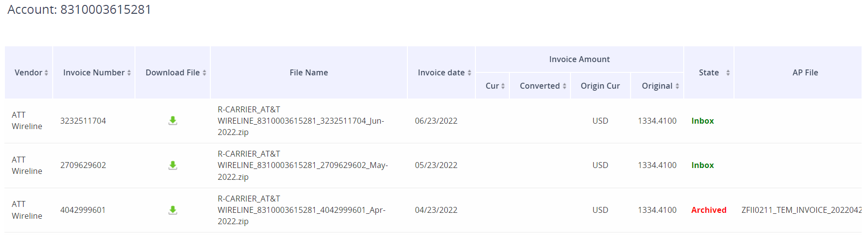Sort by State column arrows
868x235 pixels.
[728, 73]
